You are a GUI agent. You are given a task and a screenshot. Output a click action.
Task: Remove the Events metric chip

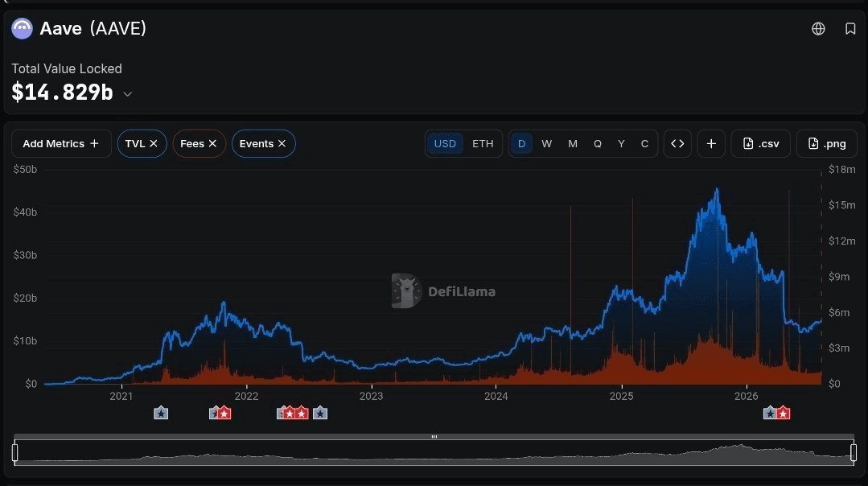[282, 144]
